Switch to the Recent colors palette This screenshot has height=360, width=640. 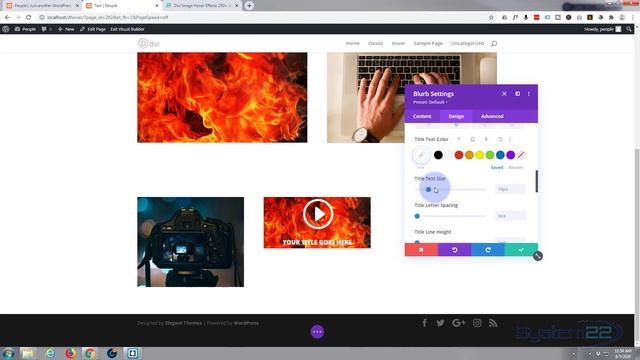pos(516,167)
